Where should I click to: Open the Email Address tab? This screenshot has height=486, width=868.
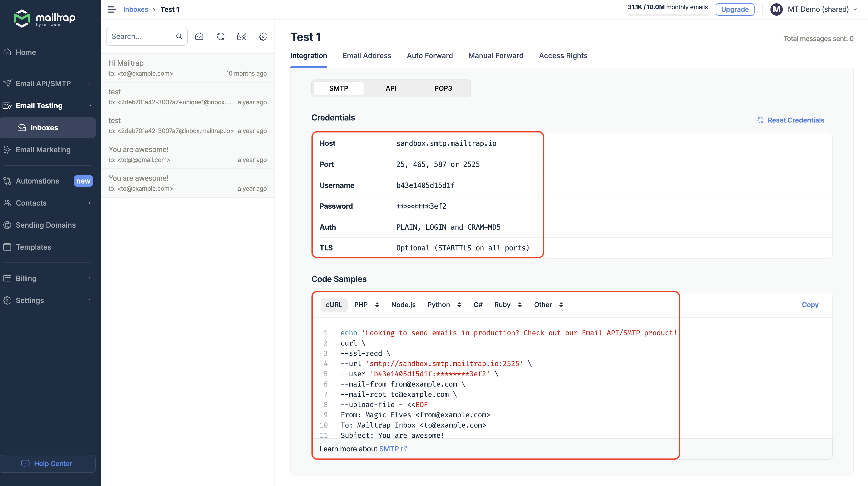367,56
